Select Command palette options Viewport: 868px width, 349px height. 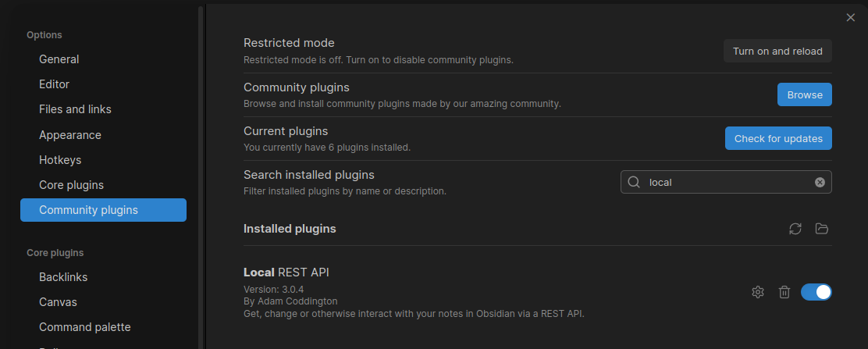click(85, 327)
